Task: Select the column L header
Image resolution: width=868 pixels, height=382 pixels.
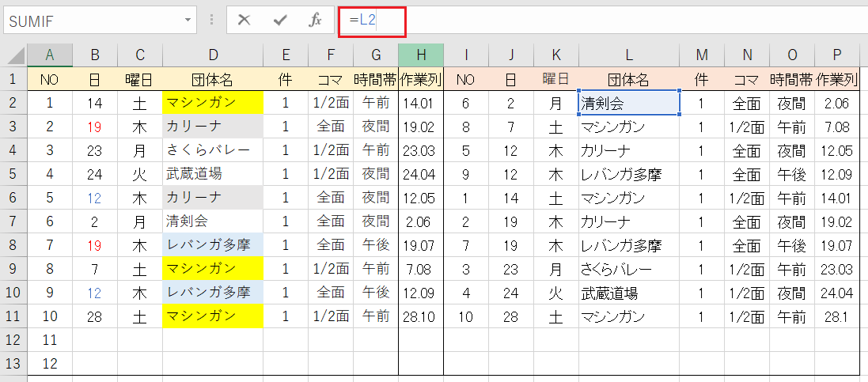Action: [629, 55]
